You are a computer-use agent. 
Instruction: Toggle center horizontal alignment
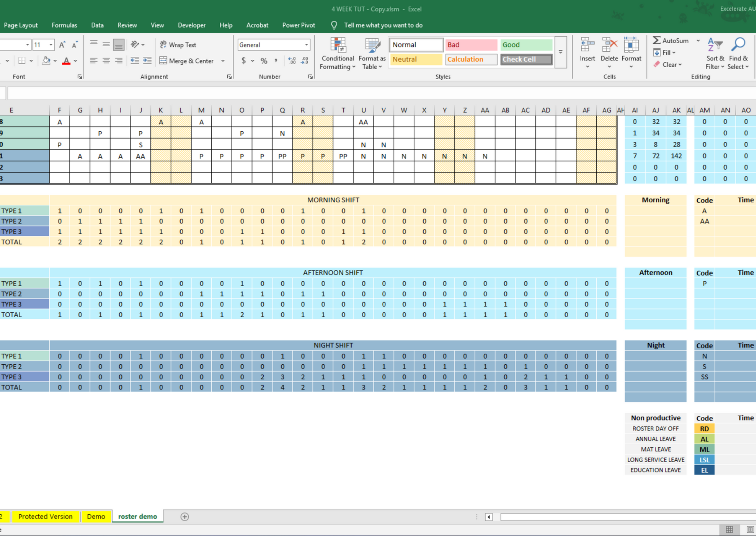pos(106,61)
